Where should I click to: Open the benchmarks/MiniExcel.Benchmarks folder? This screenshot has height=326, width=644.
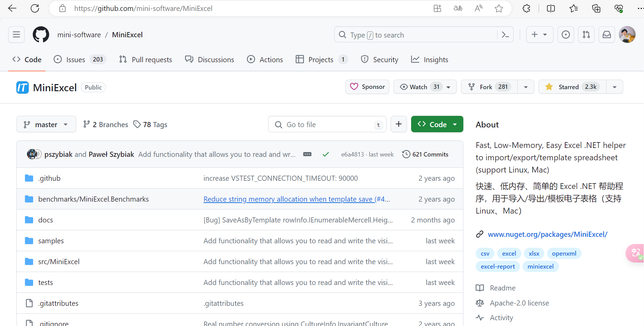pyautogui.click(x=94, y=199)
